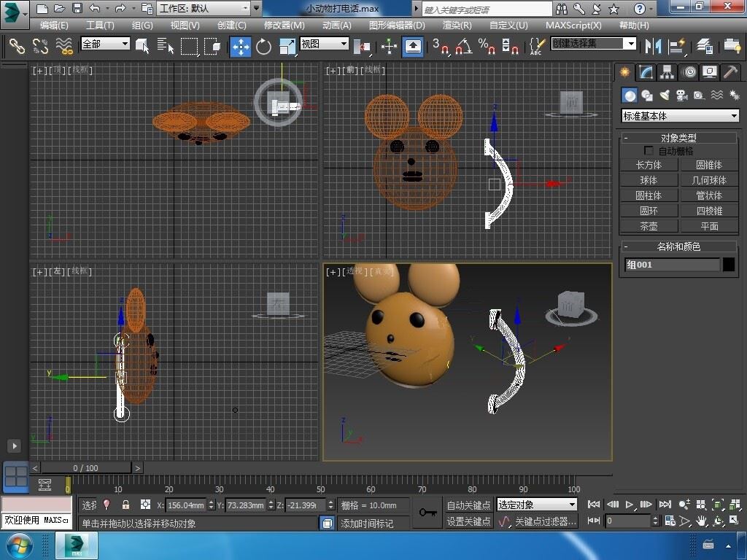The height and width of the screenshot is (560, 747).
Task: Select the Helpers category icon
Action: pyautogui.click(x=699, y=96)
